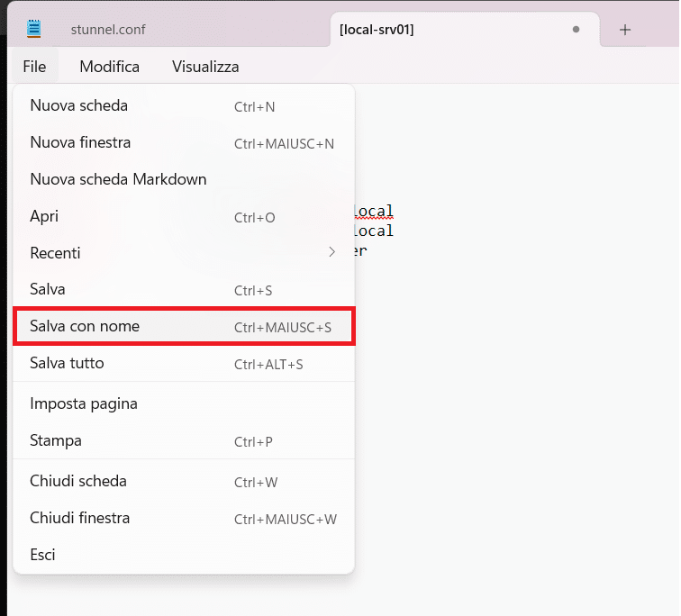Click Apri to open a file
This screenshot has height=616, width=681.
pyautogui.click(x=44, y=217)
